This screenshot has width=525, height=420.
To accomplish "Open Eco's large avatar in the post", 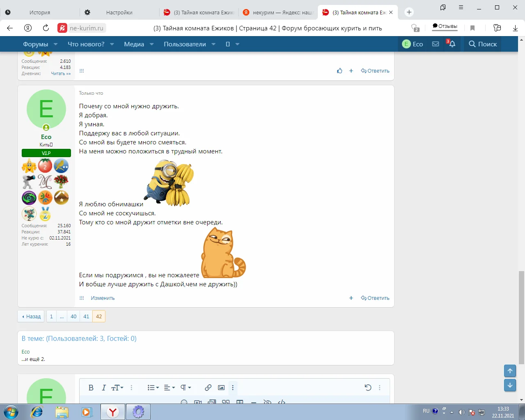I will pos(46,109).
